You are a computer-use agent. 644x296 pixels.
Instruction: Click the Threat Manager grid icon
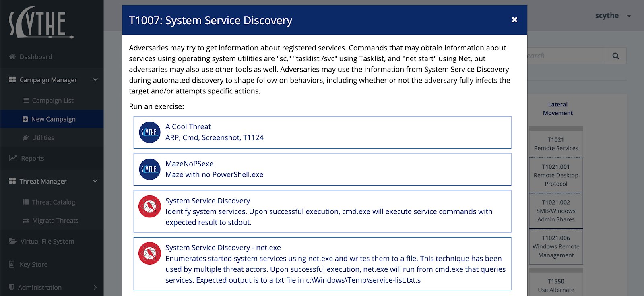[x=12, y=181]
